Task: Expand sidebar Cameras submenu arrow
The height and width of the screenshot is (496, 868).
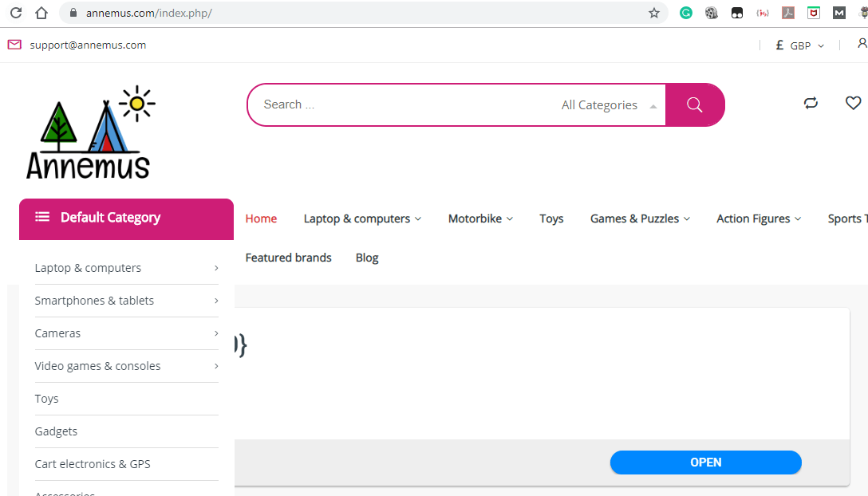Action: coord(216,333)
